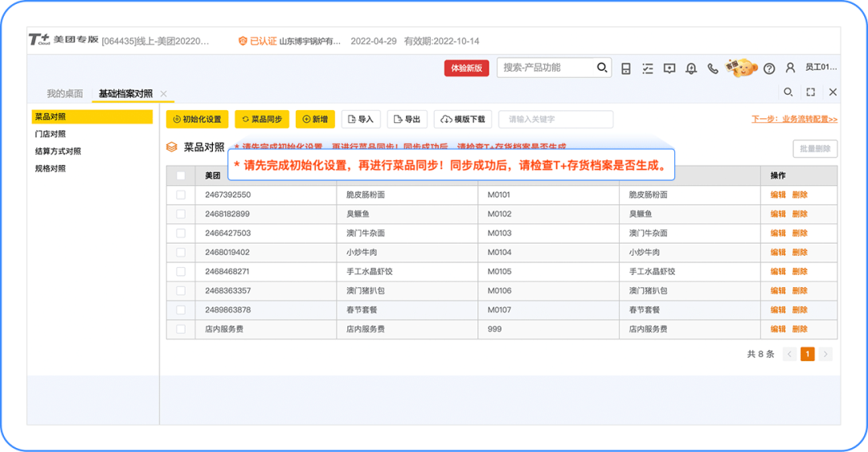Go to next page with right arrow

click(825, 354)
